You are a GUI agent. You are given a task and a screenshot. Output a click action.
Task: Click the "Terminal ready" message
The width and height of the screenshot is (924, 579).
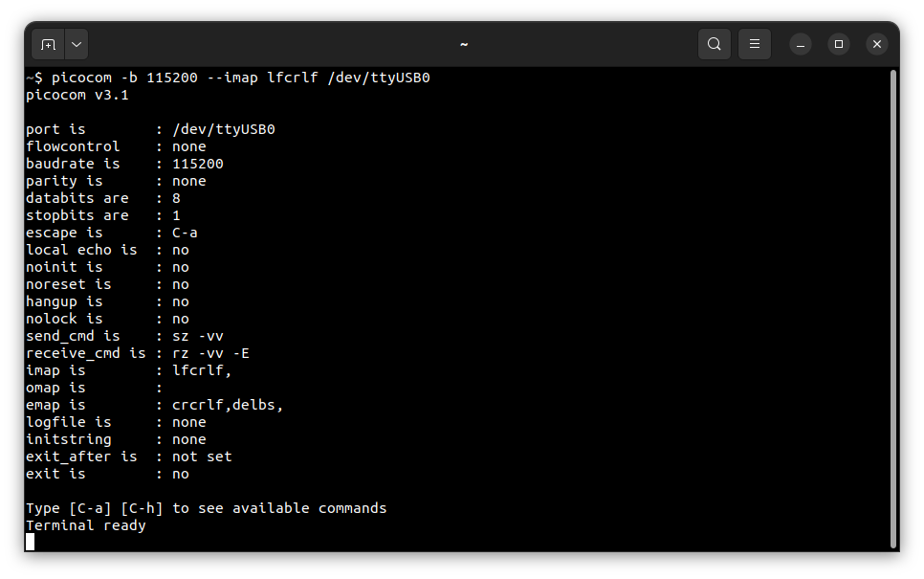click(x=85, y=525)
